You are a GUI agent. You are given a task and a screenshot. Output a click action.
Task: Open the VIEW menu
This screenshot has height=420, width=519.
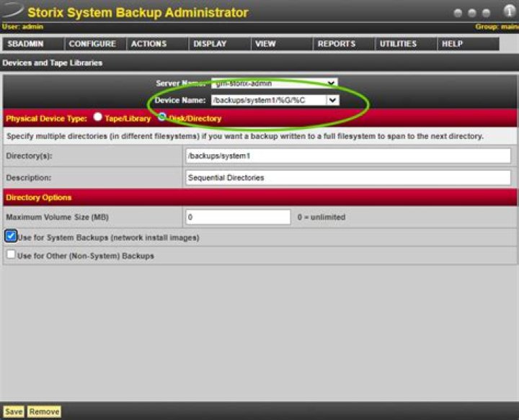click(x=282, y=44)
